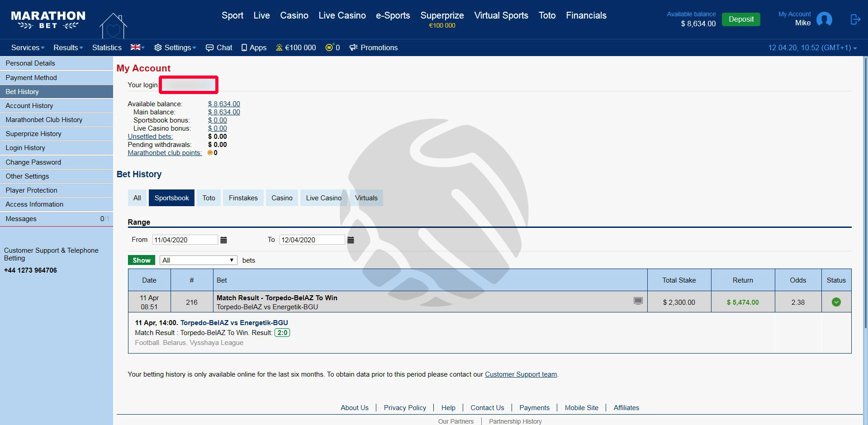Open the My Account avatar icon
Image resolution: width=868 pixels, height=425 pixels.
(x=824, y=19)
